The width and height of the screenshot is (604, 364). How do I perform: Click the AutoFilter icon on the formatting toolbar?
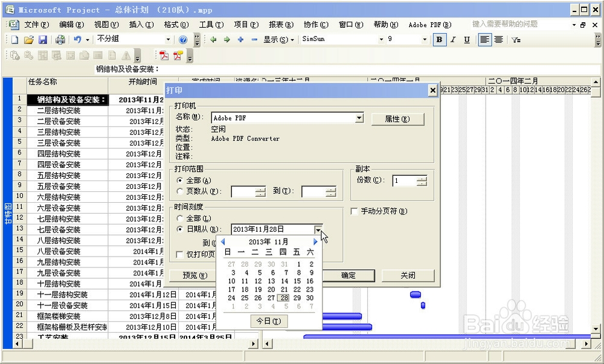click(515, 39)
